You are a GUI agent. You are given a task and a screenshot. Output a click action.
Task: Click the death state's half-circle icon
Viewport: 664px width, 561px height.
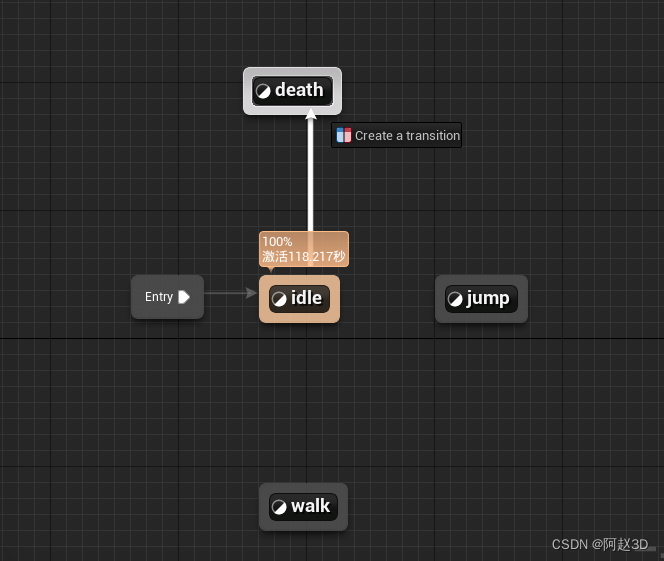click(263, 91)
